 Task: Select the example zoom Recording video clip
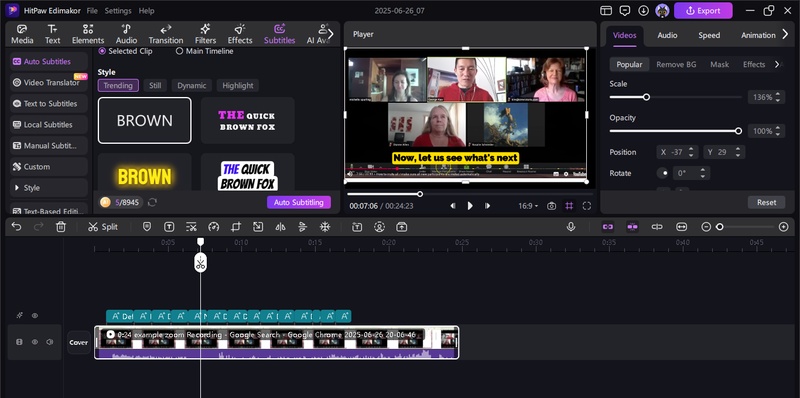(277, 342)
